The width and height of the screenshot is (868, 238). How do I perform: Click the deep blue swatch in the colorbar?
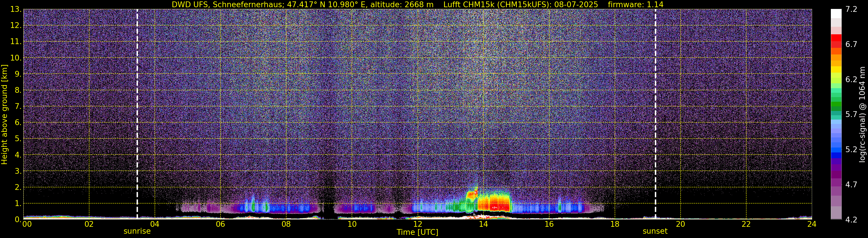click(x=836, y=155)
